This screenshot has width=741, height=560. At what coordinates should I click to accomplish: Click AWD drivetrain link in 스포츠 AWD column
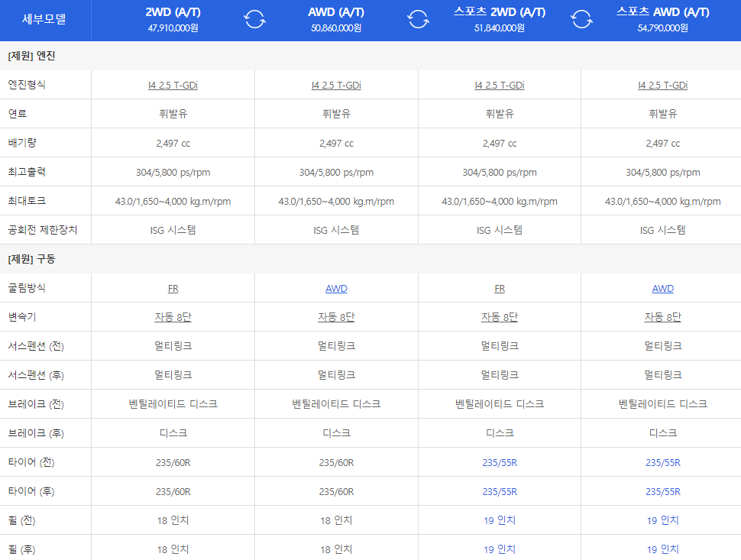[662, 289]
